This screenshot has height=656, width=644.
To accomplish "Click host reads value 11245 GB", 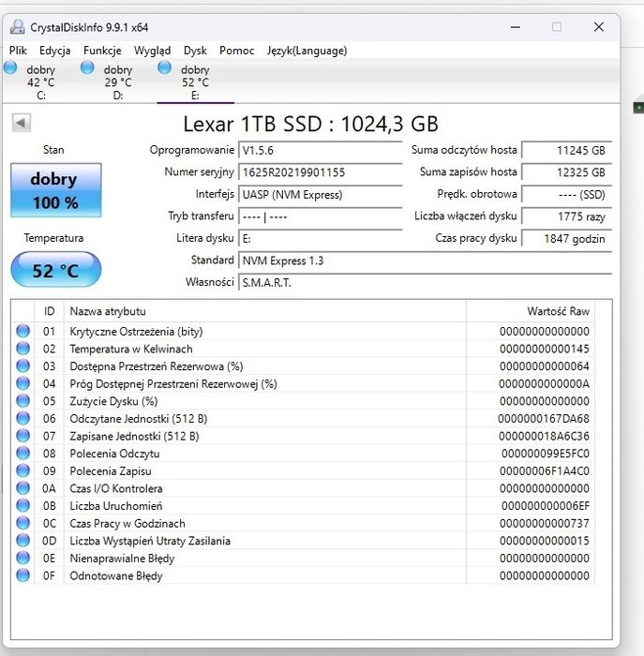I will pos(566,150).
